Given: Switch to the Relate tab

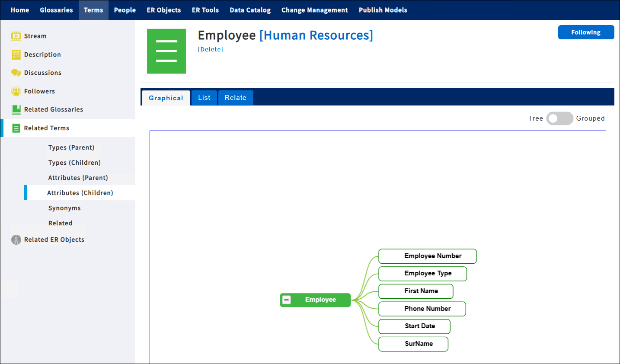Looking at the screenshot, I should [236, 98].
